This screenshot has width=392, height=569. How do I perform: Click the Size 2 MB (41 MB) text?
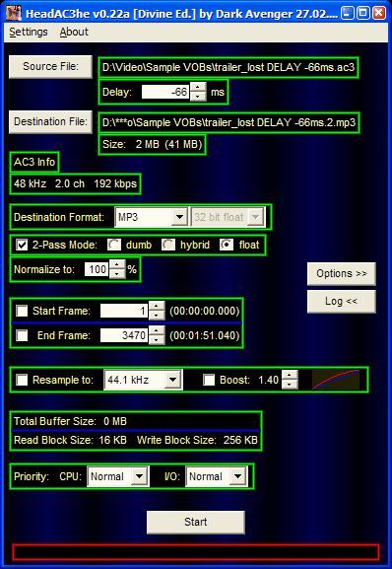pos(152,144)
